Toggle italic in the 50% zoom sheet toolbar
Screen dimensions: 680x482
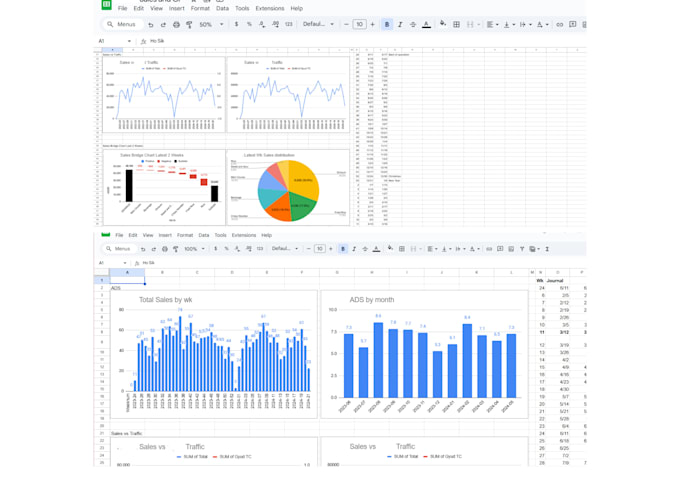pyautogui.click(x=400, y=24)
